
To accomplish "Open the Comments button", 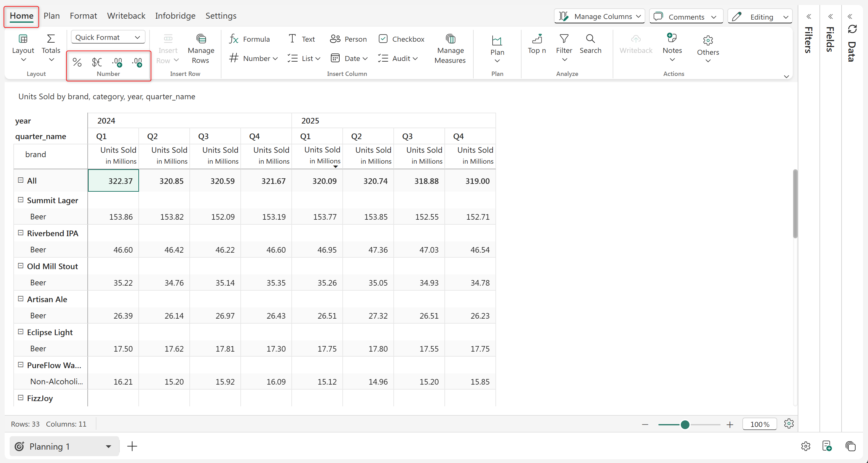I will [x=686, y=16].
